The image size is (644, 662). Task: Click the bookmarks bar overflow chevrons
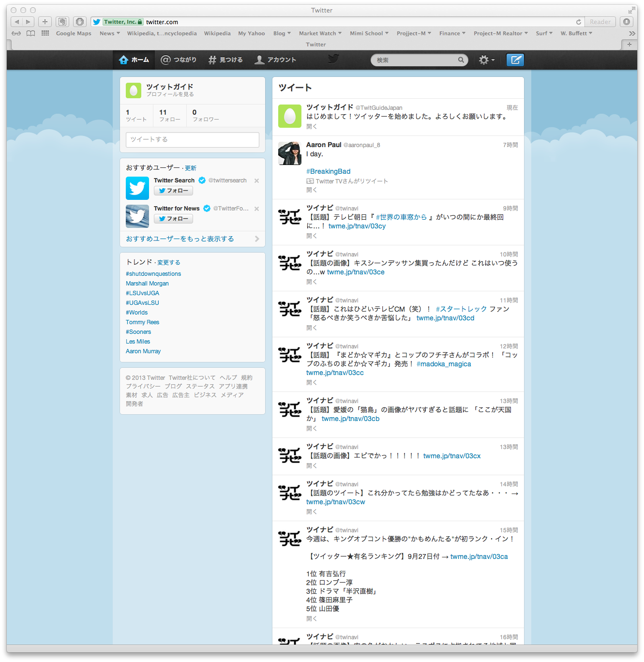click(x=632, y=33)
